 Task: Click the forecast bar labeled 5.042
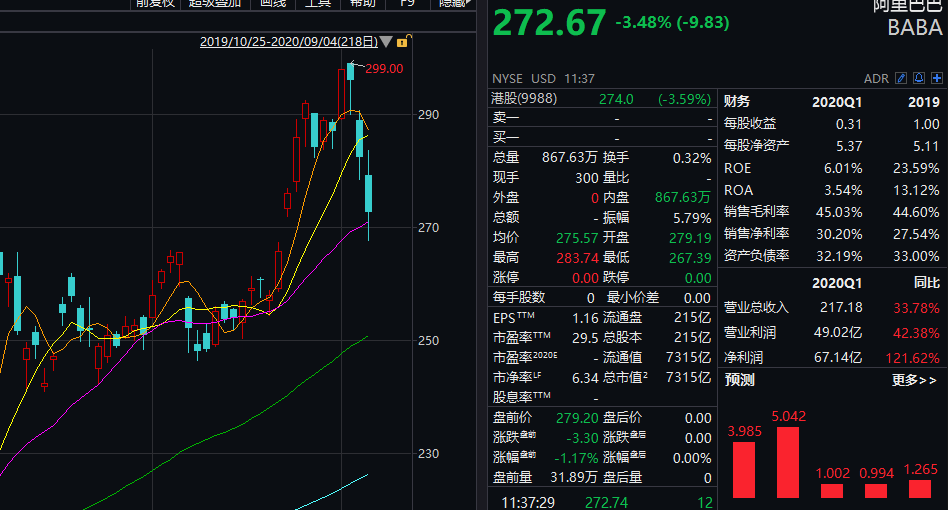[788, 462]
